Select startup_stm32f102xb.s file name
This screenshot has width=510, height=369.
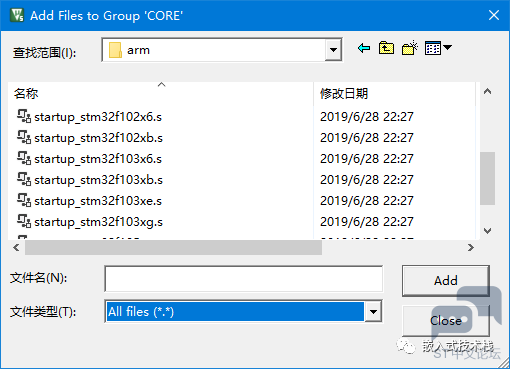tap(98, 138)
